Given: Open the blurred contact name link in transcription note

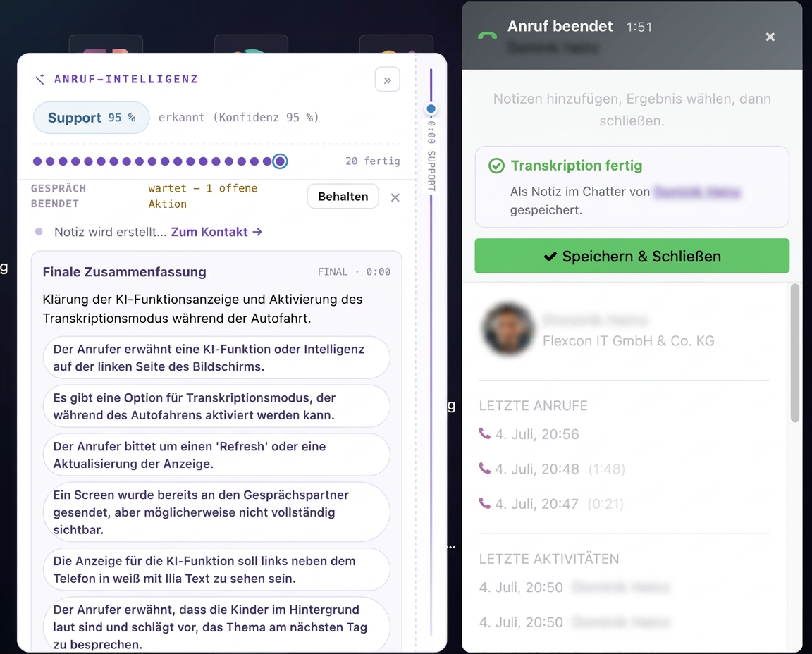Looking at the screenshot, I should (x=697, y=192).
